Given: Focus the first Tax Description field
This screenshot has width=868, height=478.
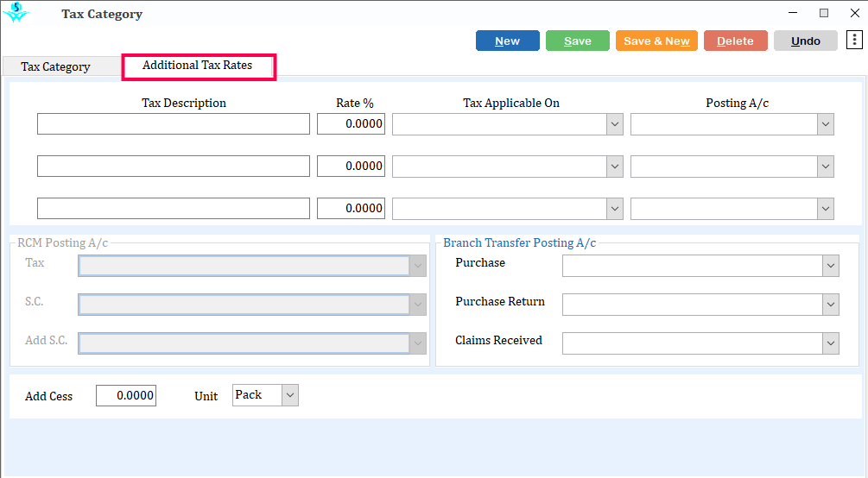Looking at the screenshot, I should (x=174, y=124).
